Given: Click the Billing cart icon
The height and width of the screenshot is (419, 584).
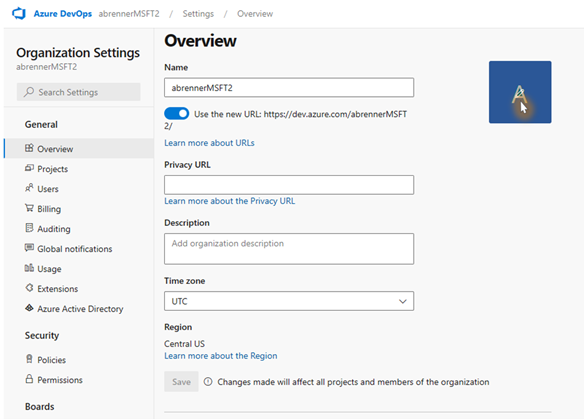Looking at the screenshot, I should point(29,208).
